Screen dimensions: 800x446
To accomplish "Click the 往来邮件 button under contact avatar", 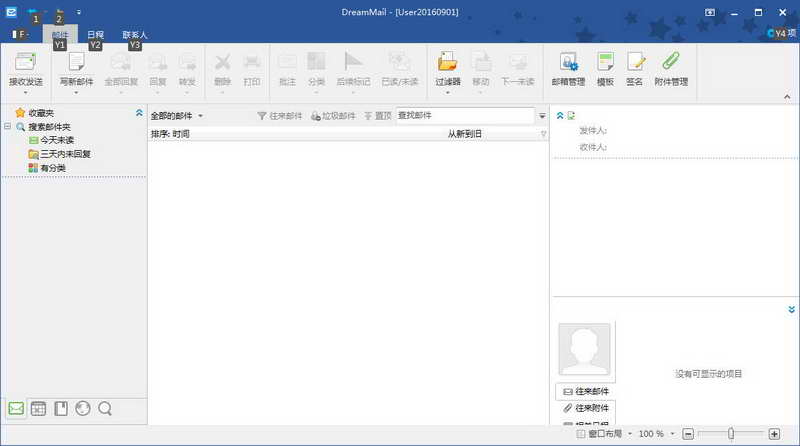I will [586, 391].
